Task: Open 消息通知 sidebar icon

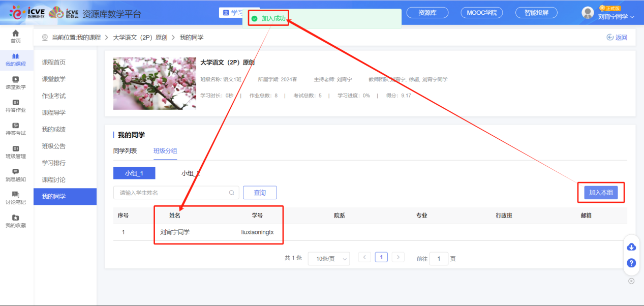Action: point(16,175)
